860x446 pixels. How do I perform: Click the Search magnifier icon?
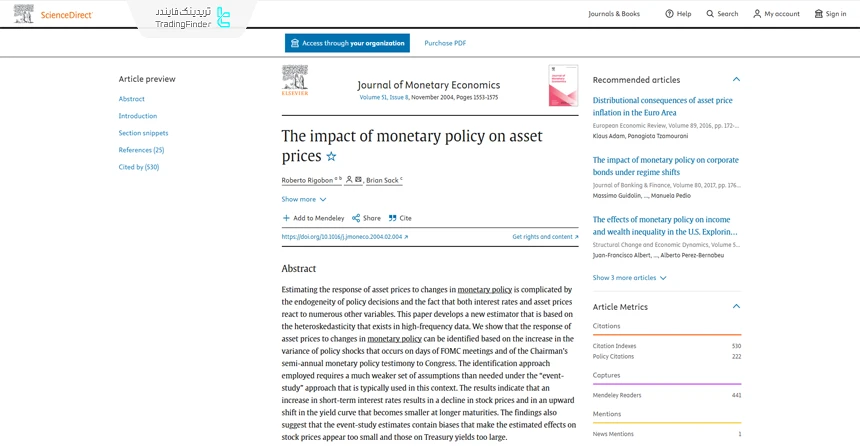point(710,14)
